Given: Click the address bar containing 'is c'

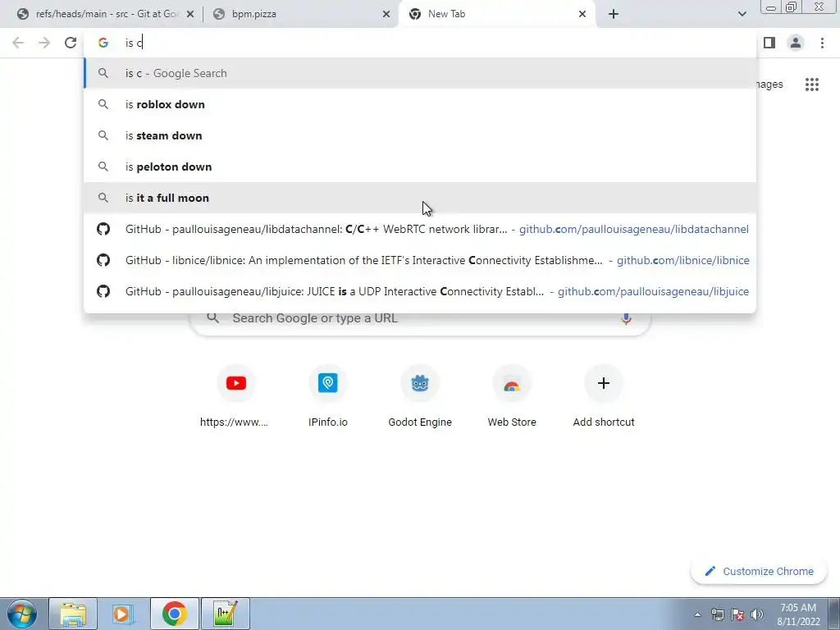Looking at the screenshot, I should [420, 43].
